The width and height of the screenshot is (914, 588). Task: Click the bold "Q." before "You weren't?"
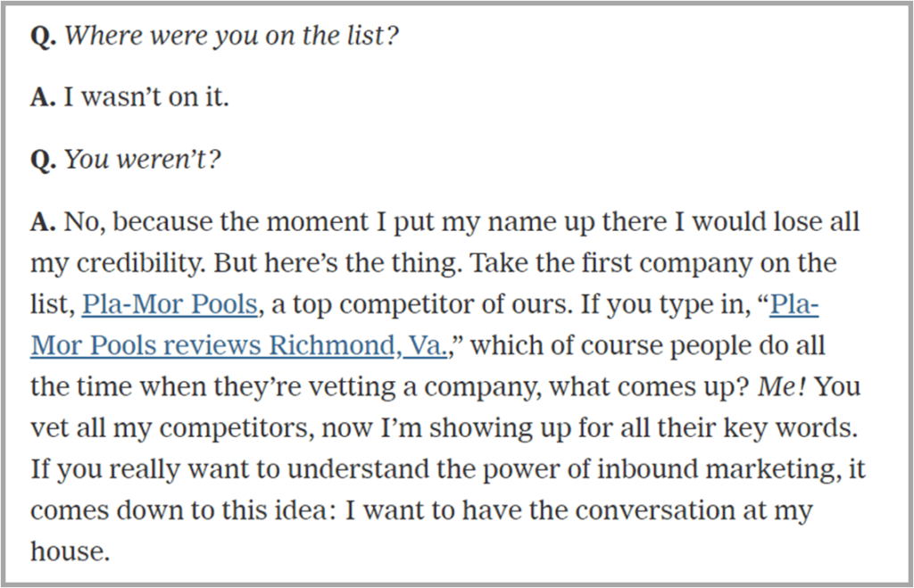coord(43,160)
